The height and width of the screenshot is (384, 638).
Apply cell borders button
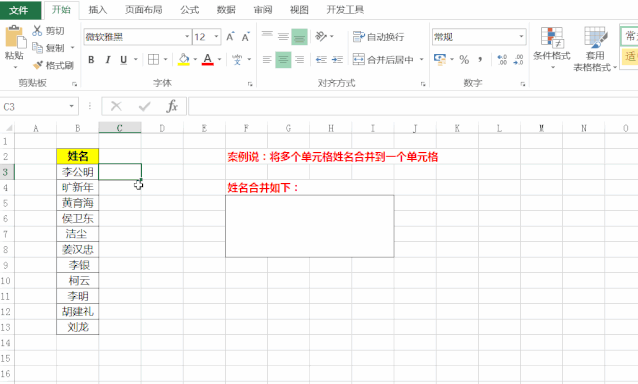point(153,60)
